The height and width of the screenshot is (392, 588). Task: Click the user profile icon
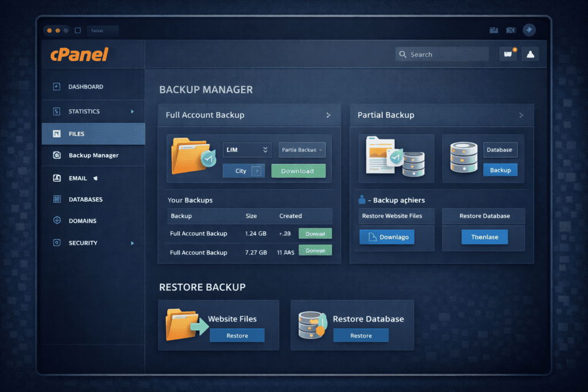coord(529,55)
